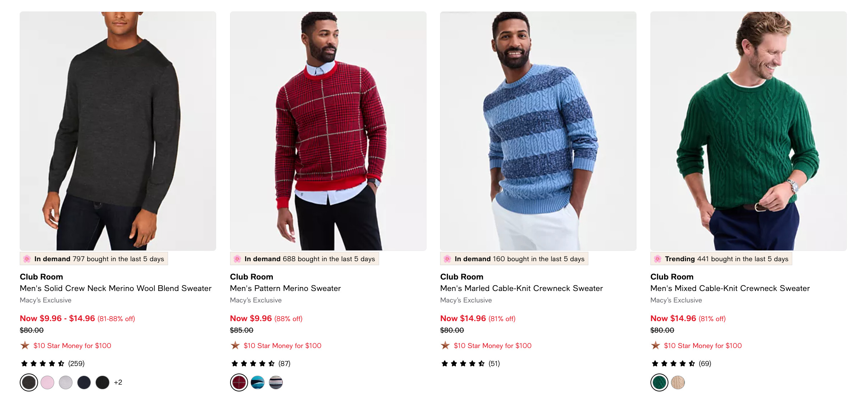Select the green cable-knit swatch
Image resolution: width=868 pixels, height=404 pixels.
(659, 382)
